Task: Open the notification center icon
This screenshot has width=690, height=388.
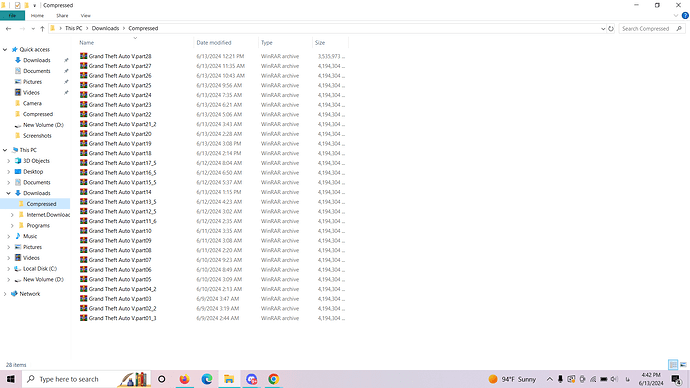Action: (676, 379)
